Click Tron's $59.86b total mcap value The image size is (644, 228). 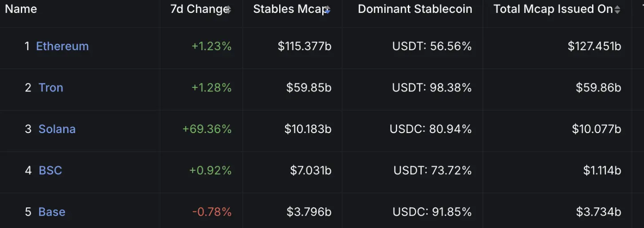pyautogui.click(x=598, y=87)
